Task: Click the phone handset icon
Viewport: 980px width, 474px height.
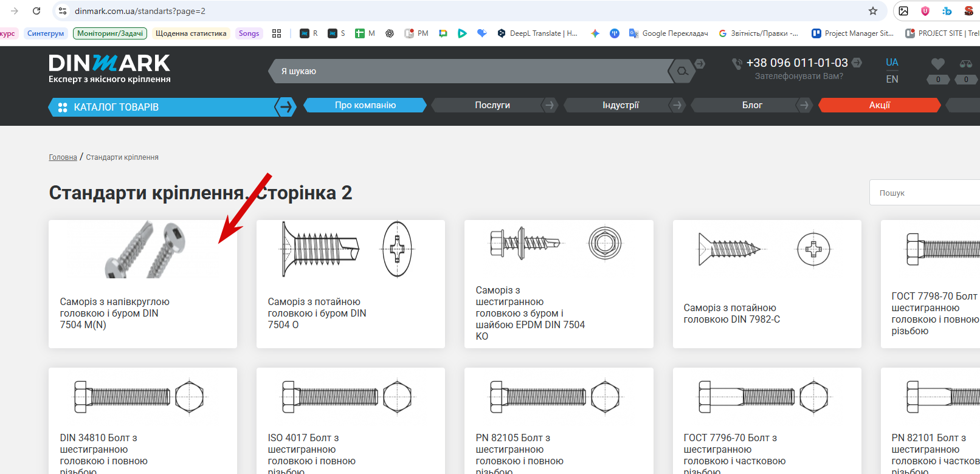Action: (737, 63)
